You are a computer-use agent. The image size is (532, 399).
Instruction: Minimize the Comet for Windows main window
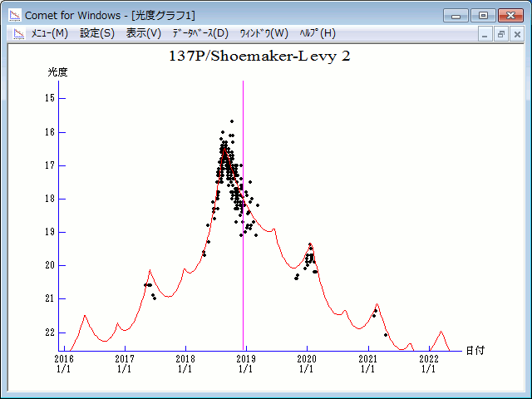[456, 15]
